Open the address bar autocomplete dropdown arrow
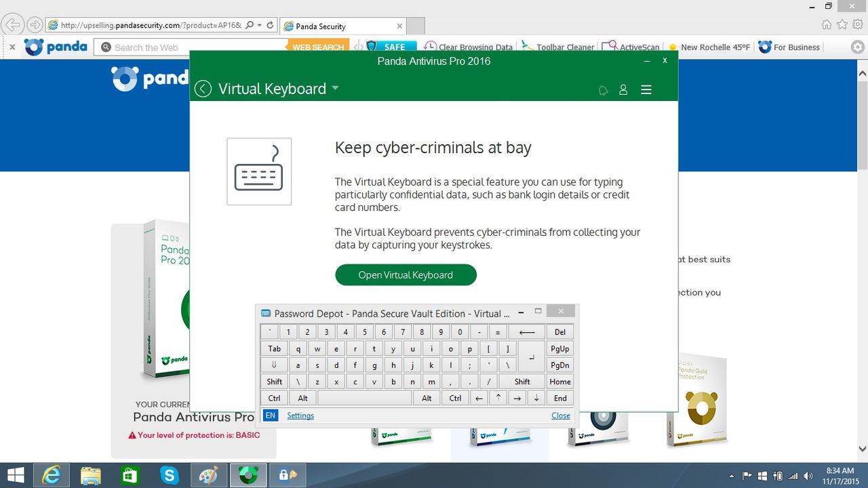Image resolution: width=868 pixels, height=488 pixels. tap(260, 25)
